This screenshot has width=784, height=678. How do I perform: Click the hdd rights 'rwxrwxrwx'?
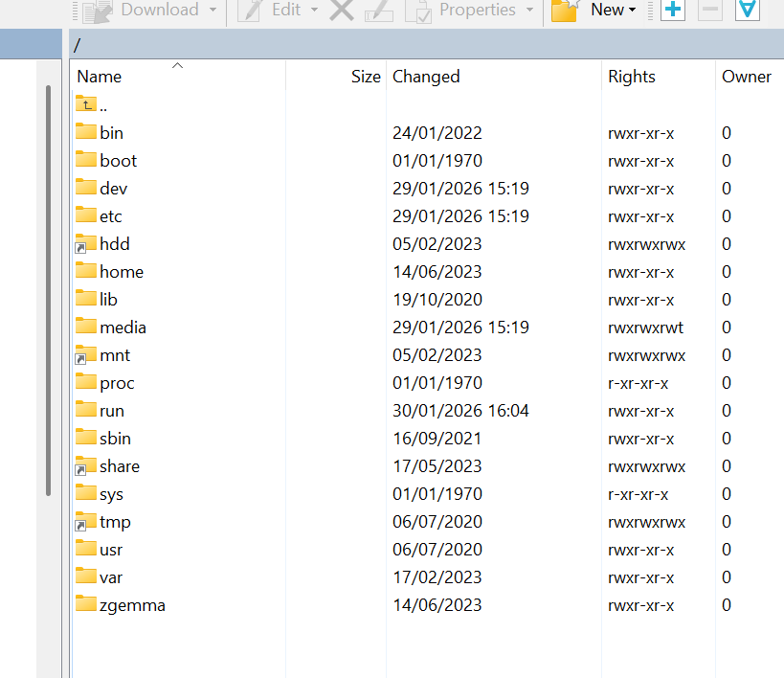pyautogui.click(x=646, y=245)
